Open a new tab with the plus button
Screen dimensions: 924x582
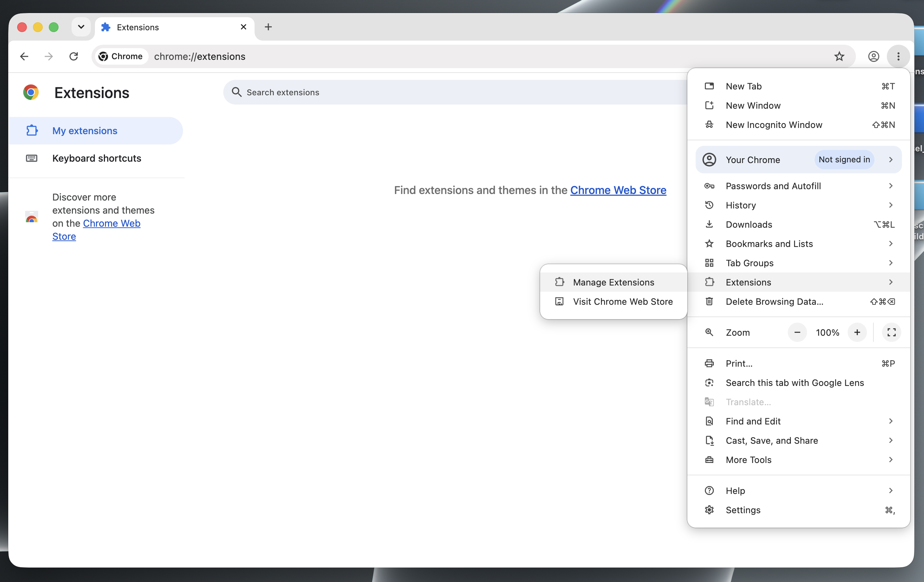pyautogui.click(x=268, y=27)
